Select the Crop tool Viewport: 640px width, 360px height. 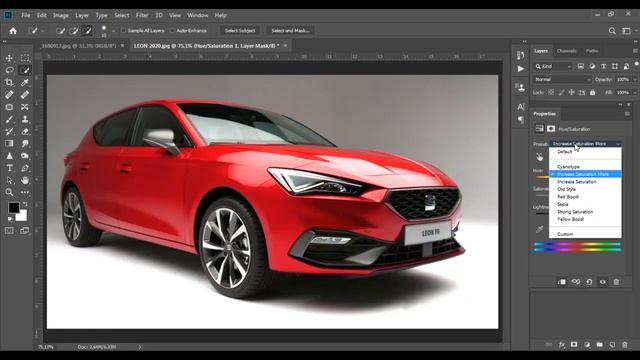point(9,82)
